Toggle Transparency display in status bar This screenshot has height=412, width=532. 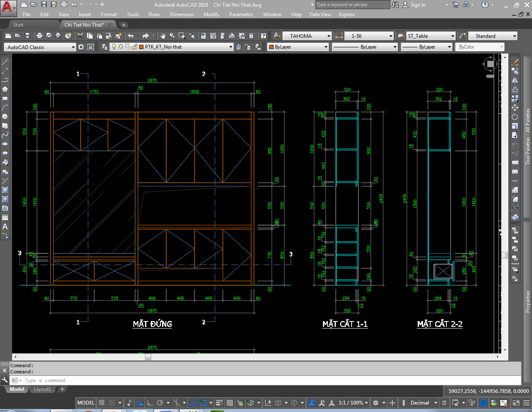pyautogui.click(x=230, y=402)
